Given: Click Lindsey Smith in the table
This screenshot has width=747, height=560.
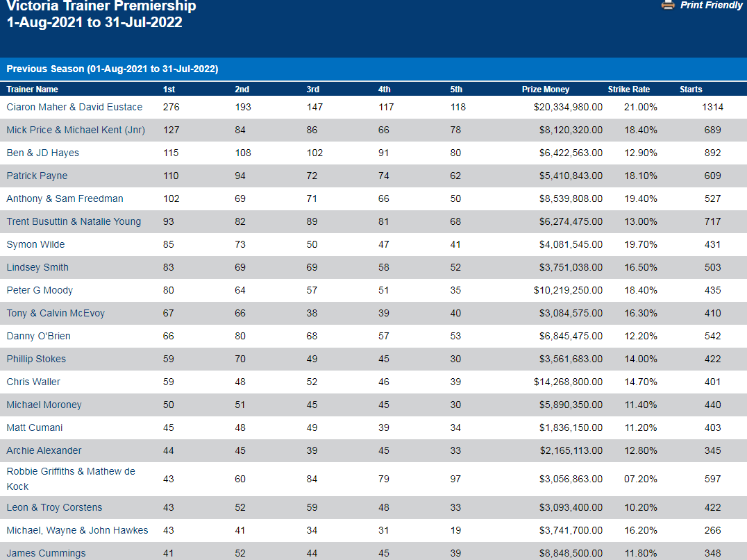Looking at the screenshot, I should [37, 267].
